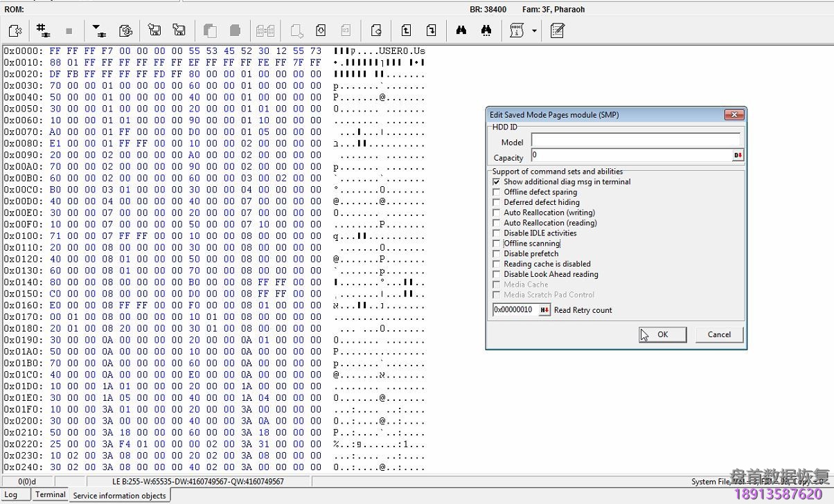The image size is (834, 504).
Task: Open the Service information objects tab
Action: tap(119, 496)
